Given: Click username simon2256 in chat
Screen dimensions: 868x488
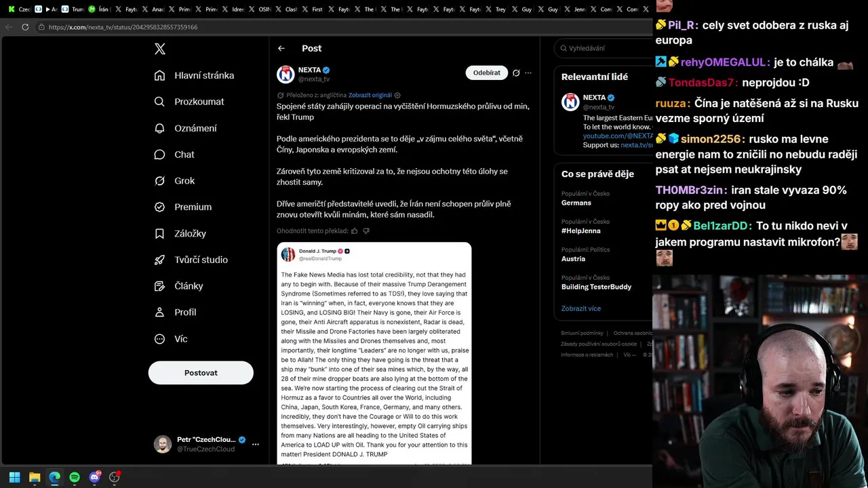Looking at the screenshot, I should (x=711, y=139).
